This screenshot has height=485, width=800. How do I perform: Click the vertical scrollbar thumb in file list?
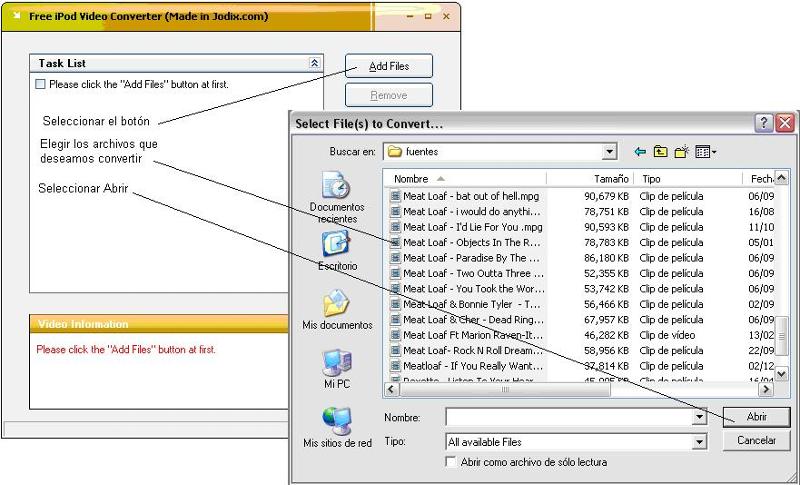coord(781,336)
